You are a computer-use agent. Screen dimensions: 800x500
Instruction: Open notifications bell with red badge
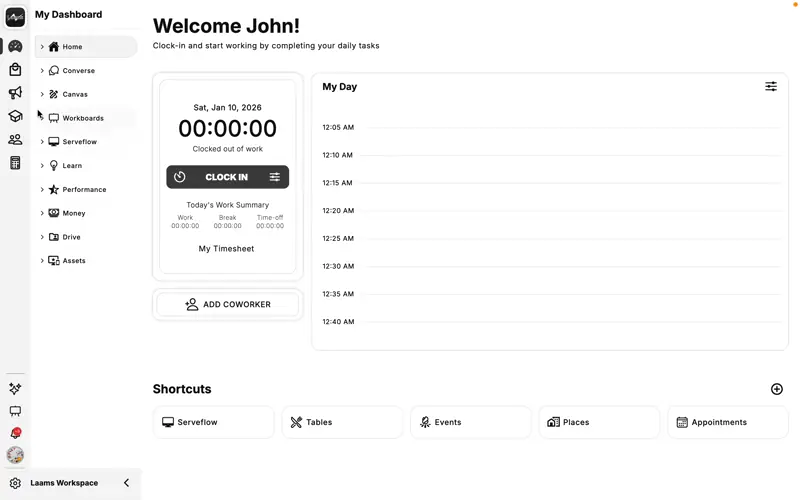[x=16, y=433]
